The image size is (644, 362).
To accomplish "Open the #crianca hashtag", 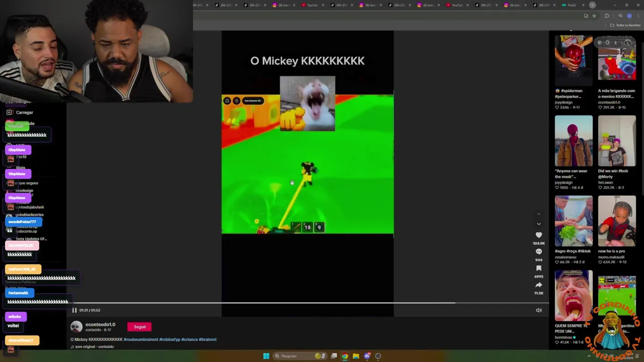I will point(189,339).
